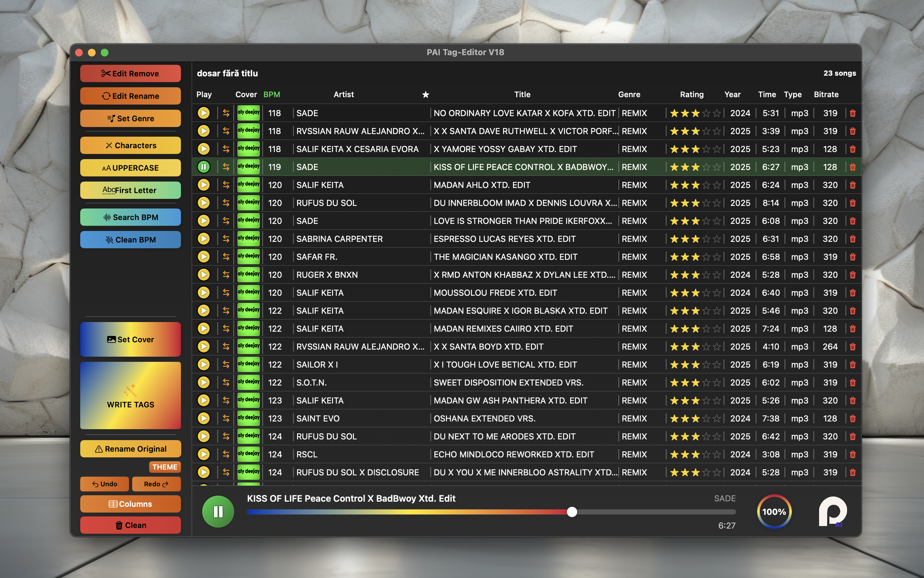Screen dimensions: 924x578
Task: Click the Set Cover button
Action: click(x=130, y=339)
